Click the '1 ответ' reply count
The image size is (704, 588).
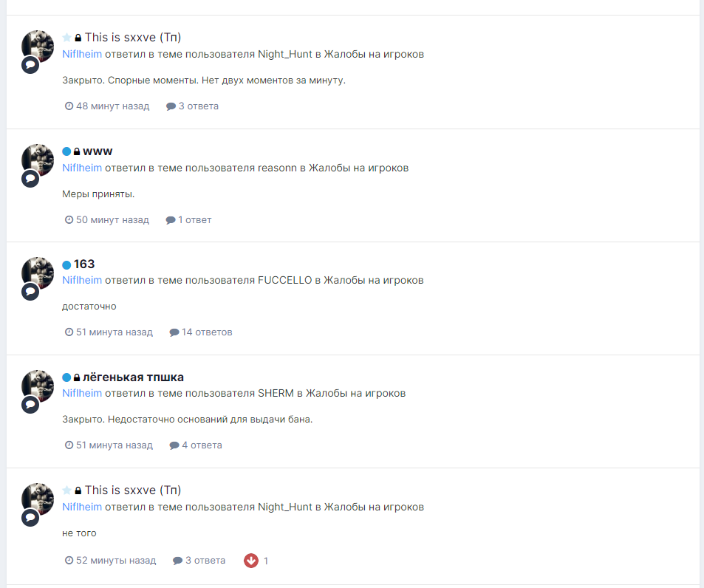pos(194,220)
